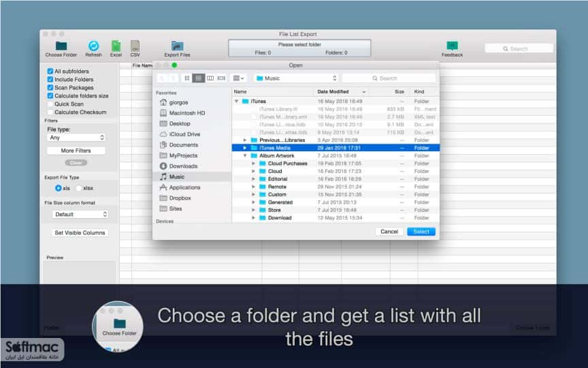Open the Feedback icon in toolbar

pos(453,46)
